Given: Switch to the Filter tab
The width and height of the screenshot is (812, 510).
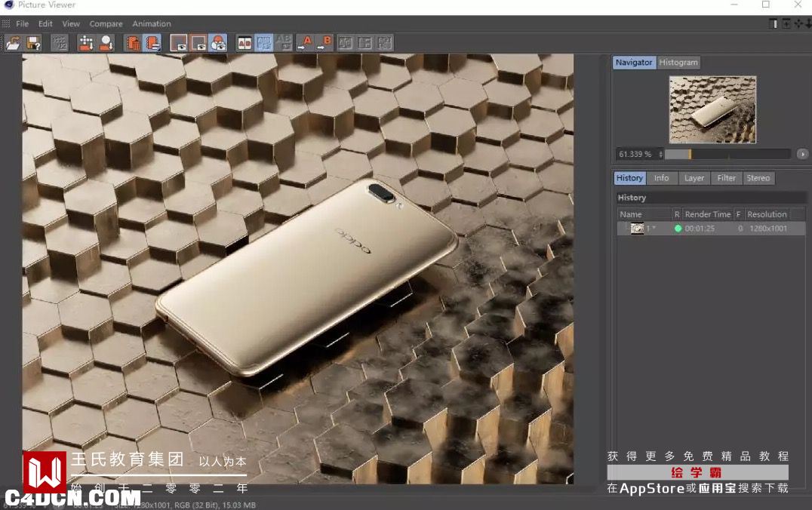Looking at the screenshot, I should (726, 178).
